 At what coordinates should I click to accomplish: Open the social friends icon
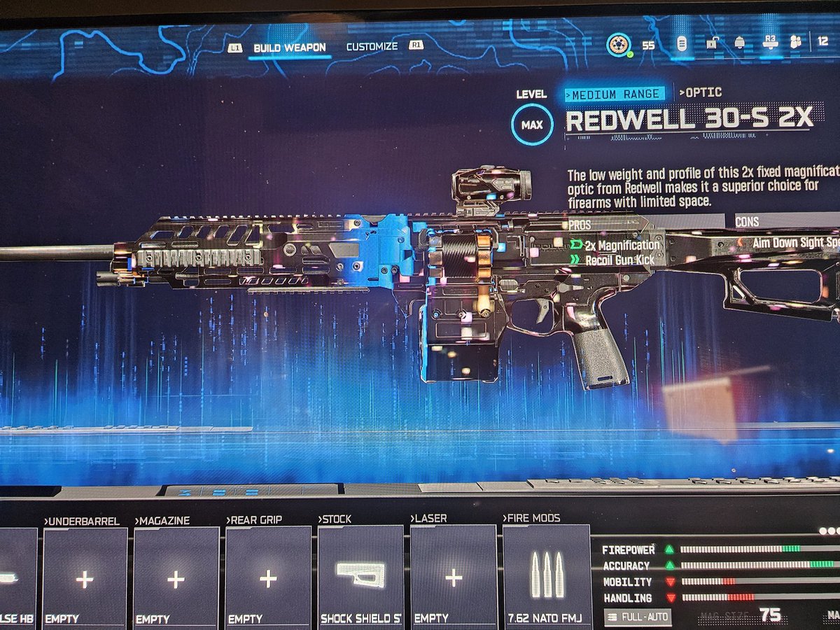(797, 42)
